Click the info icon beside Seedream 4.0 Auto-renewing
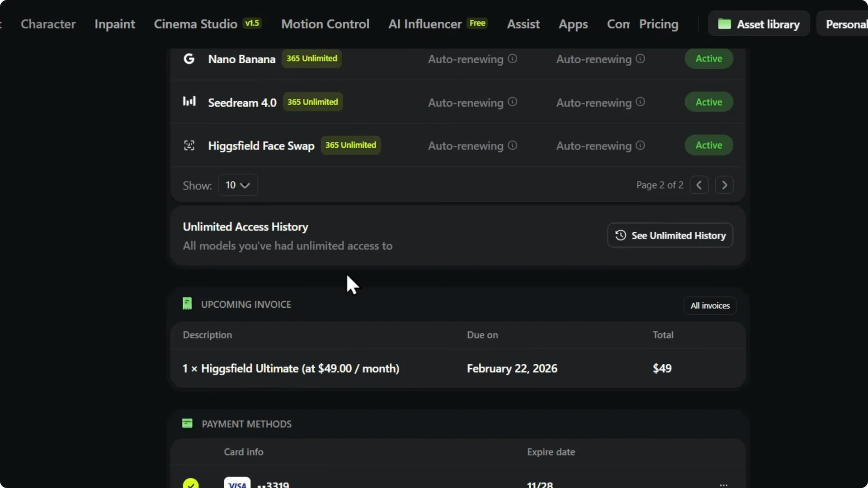The image size is (868, 488). (x=512, y=102)
